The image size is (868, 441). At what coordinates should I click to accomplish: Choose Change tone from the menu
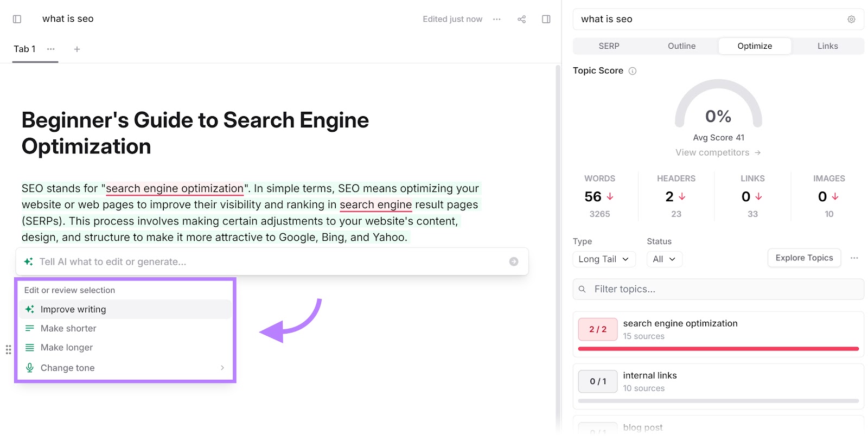[125, 368]
